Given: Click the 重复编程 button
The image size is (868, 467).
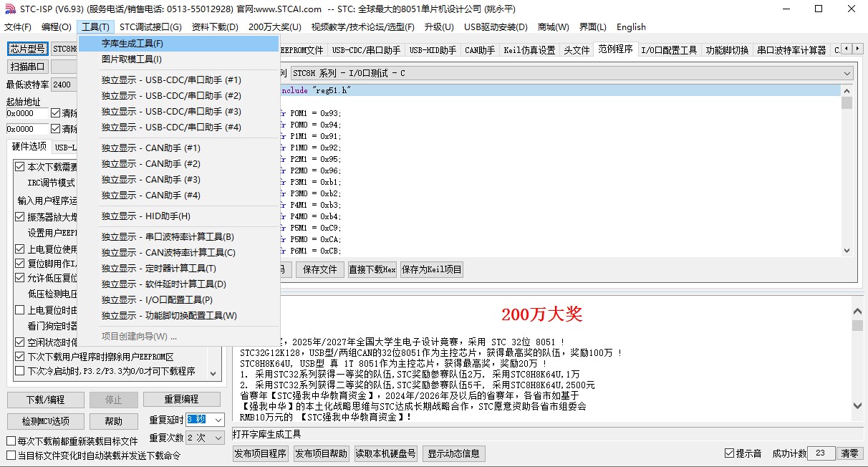Looking at the screenshot, I should tap(181, 400).
